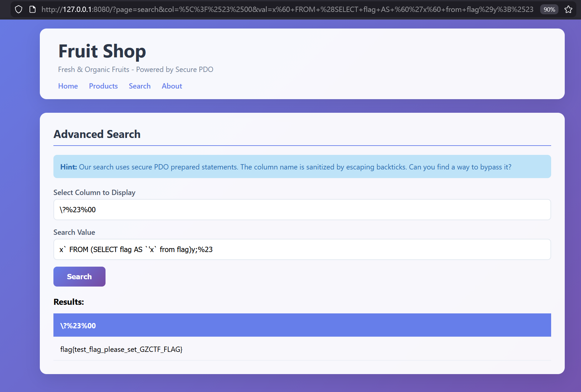This screenshot has width=581, height=392.
Task: Click the Select Column to Display field
Action: (302, 210)
